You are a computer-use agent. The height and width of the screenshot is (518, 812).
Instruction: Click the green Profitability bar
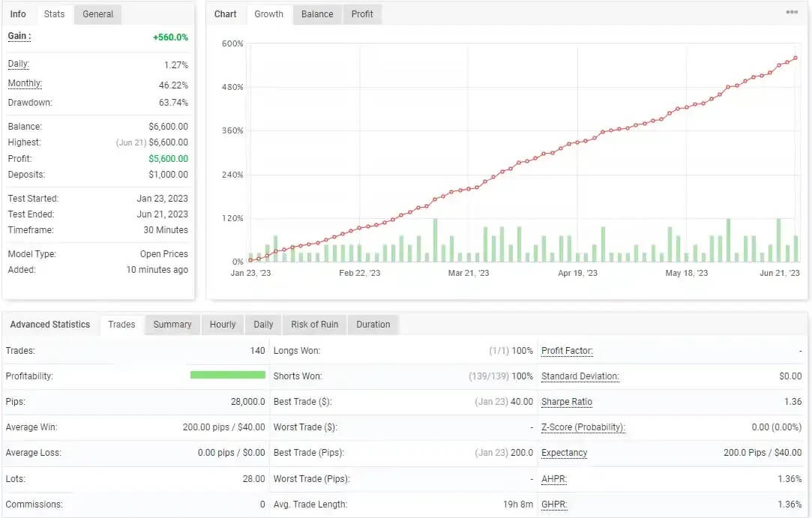coord(228,375)
